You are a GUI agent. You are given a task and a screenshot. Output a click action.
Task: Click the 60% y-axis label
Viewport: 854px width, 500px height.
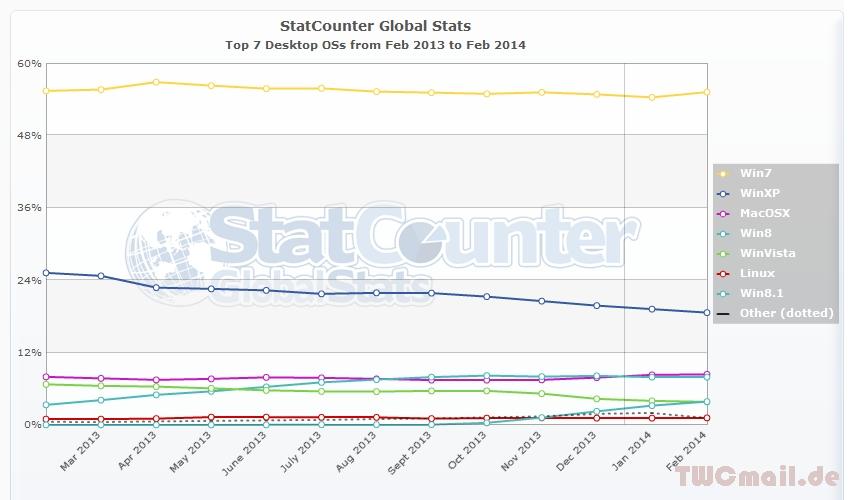pyautogui.click(x=30, y=63)
